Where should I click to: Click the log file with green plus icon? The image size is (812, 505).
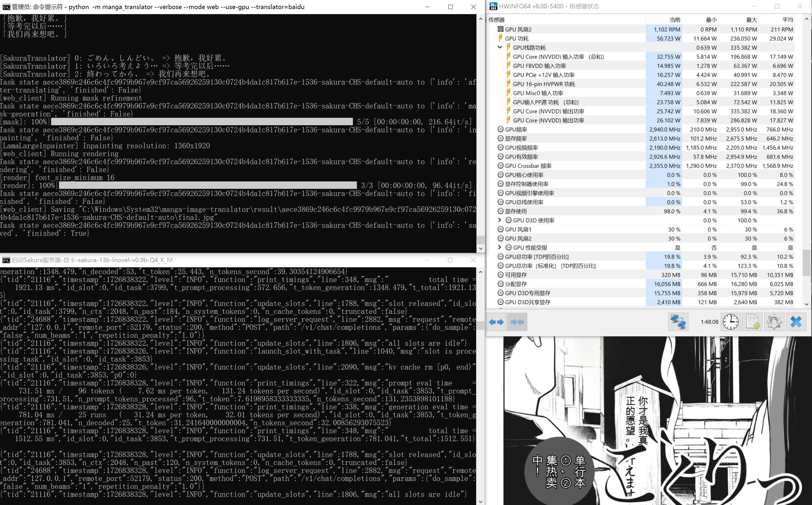pos(752,322)
